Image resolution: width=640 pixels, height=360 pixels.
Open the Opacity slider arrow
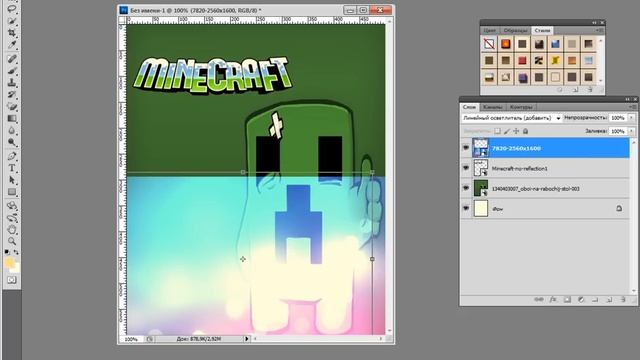tap(631, 118)
